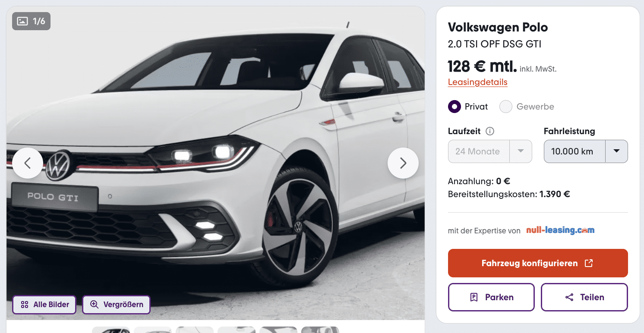Open the Fahrleistung 10.000 km dropdown

586,151
